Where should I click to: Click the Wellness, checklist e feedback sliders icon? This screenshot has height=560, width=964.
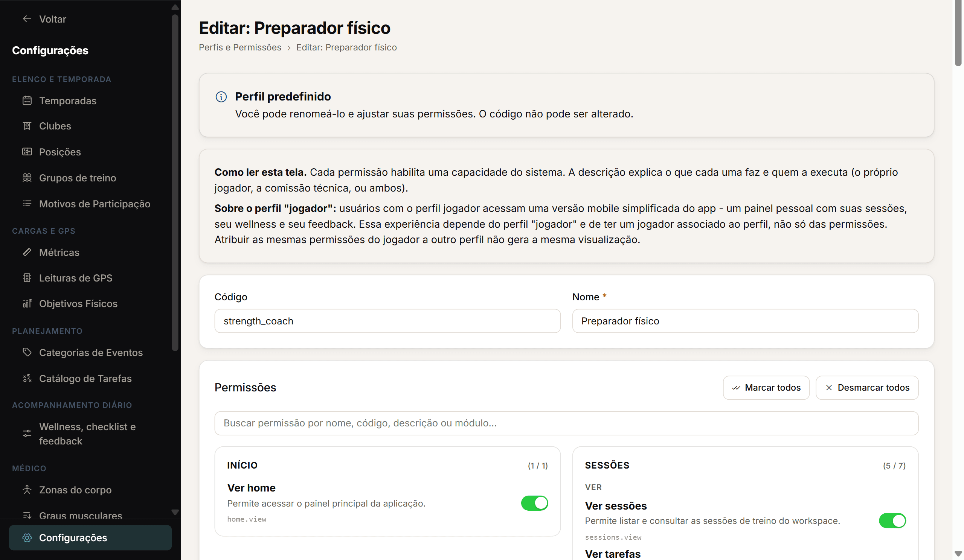coord(27,434)
